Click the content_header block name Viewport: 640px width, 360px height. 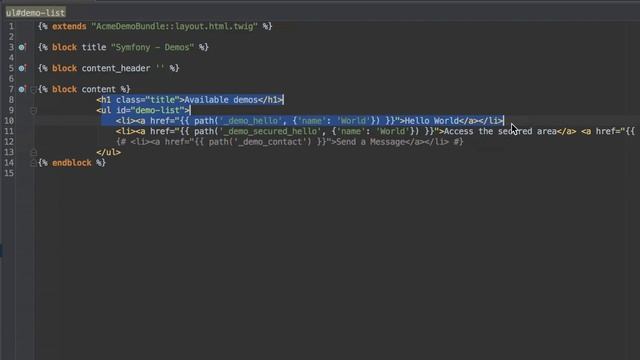point(116,68)
